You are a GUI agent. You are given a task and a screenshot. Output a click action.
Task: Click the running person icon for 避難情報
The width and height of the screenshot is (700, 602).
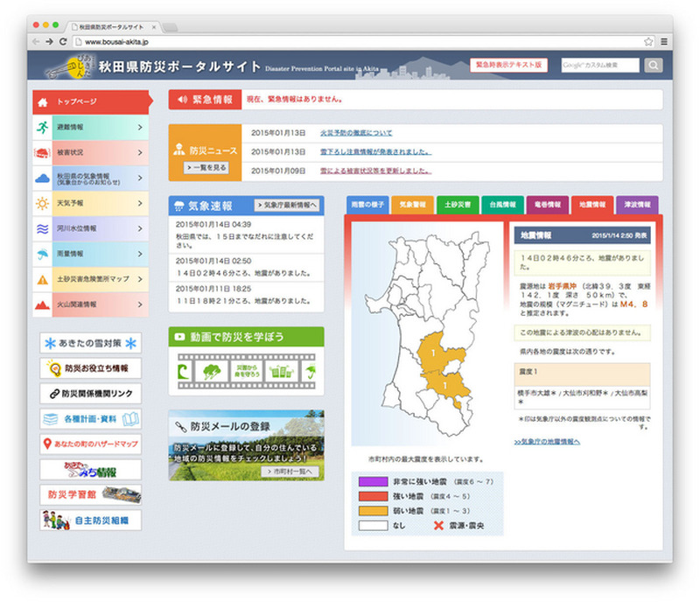pyautogui.click(x=43, y=128)
